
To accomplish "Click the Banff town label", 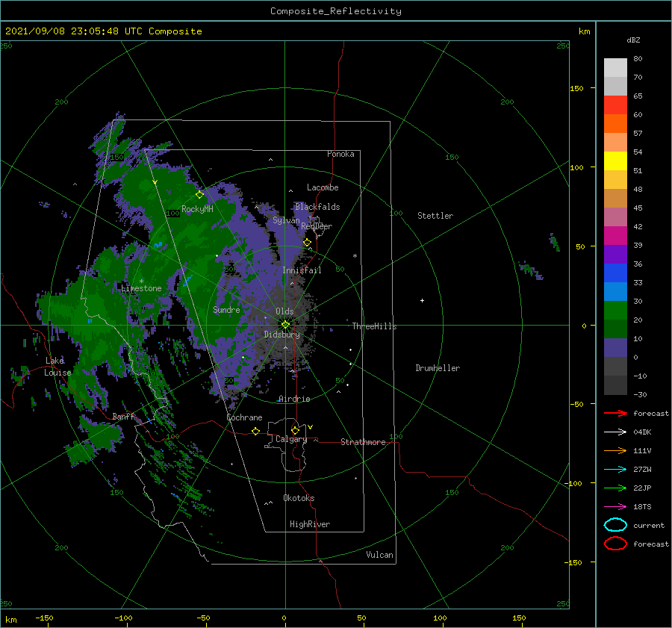I will [x=123, y=417].
